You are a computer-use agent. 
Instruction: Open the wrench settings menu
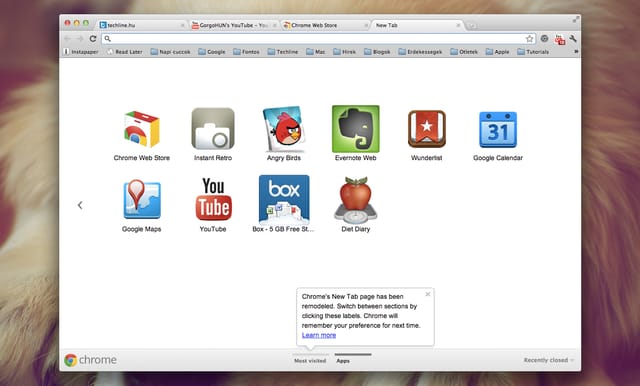click(573, 39)
